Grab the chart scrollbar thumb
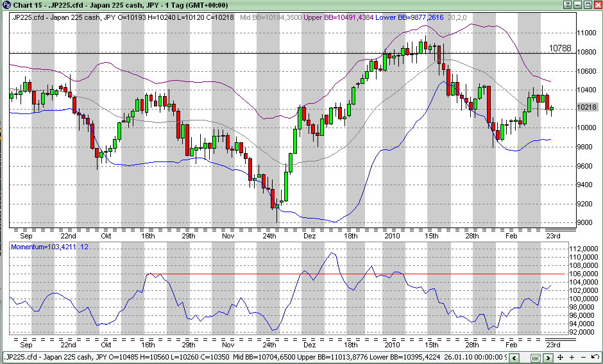This screenshot has width=603, height=364. 535,358
